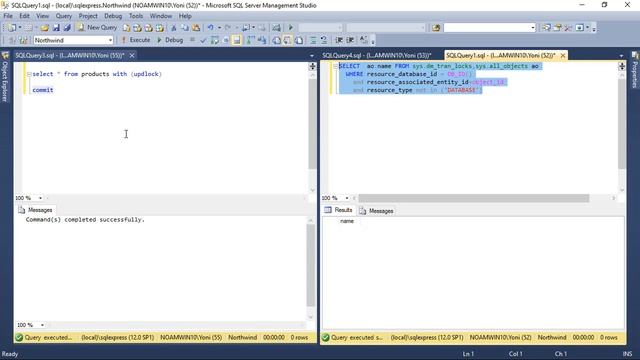The height and width of the screenshot is (360, 640).
Task: Open the File menu
Action: (x=8, y=16)
